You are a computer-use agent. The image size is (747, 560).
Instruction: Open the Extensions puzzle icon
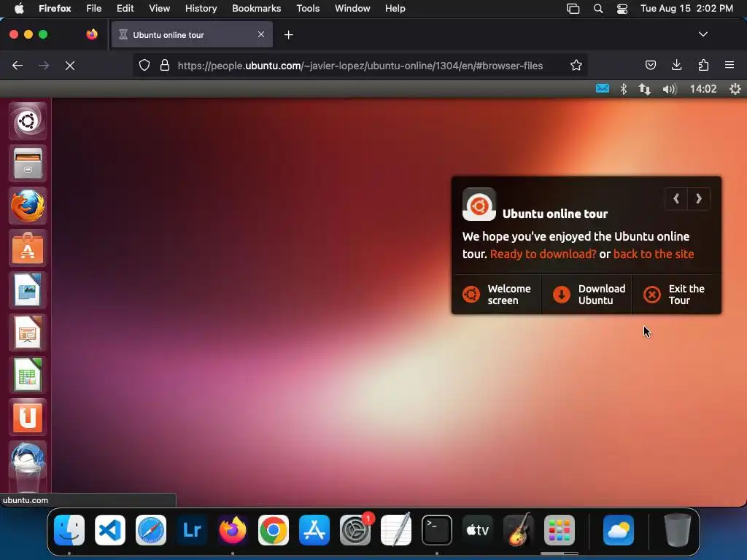click(x=703, y=65)
